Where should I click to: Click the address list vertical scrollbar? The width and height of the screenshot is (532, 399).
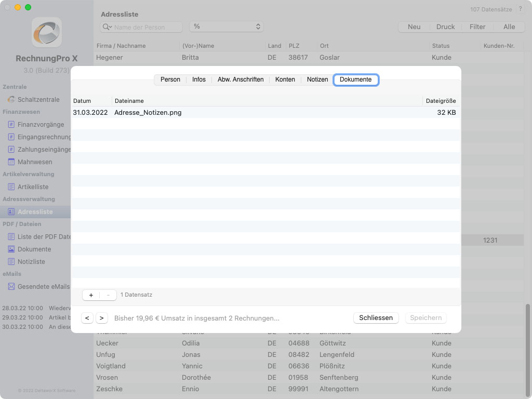(x=528, y=343)
